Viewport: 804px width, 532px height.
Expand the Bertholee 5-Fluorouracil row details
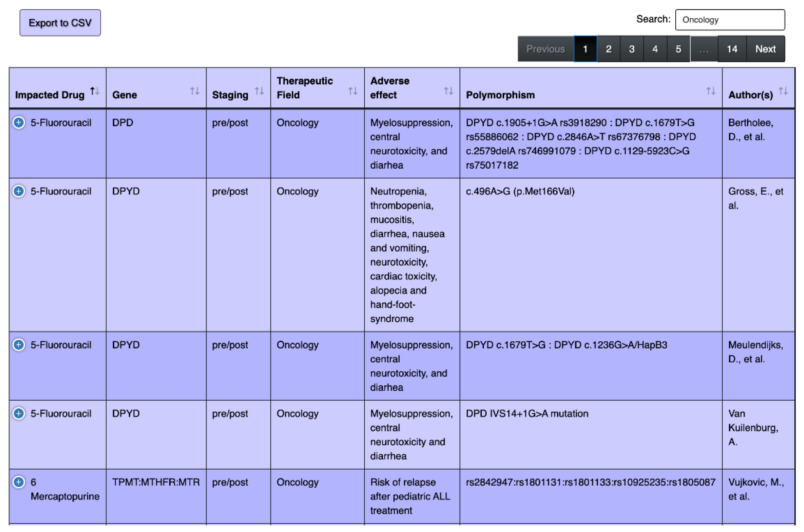point(19,122)
